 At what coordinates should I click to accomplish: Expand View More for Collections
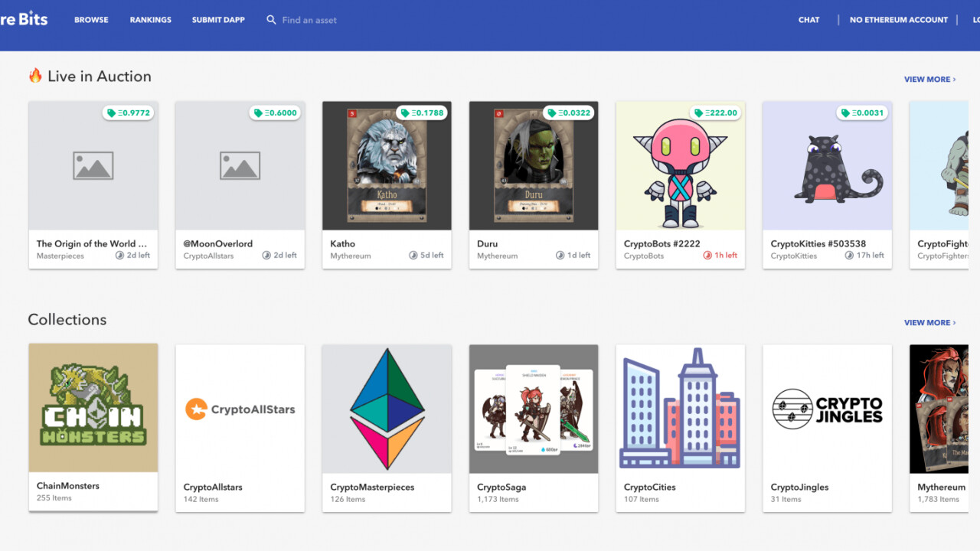[929, 323]
